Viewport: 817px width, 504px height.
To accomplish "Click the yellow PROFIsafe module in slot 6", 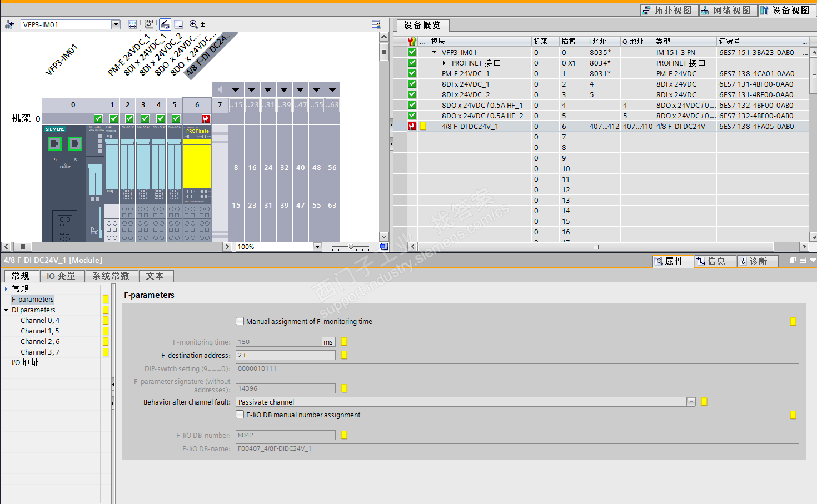I will click(197, 163).
